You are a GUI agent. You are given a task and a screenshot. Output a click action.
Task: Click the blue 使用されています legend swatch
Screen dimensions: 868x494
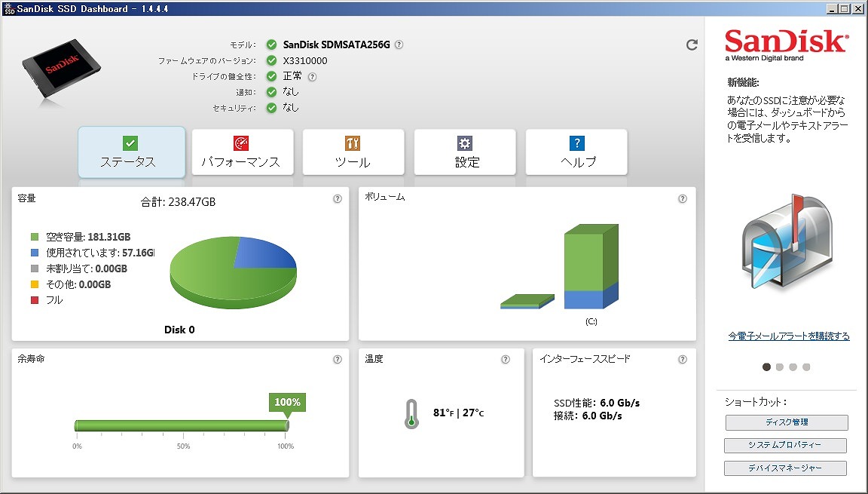point(35,253)
